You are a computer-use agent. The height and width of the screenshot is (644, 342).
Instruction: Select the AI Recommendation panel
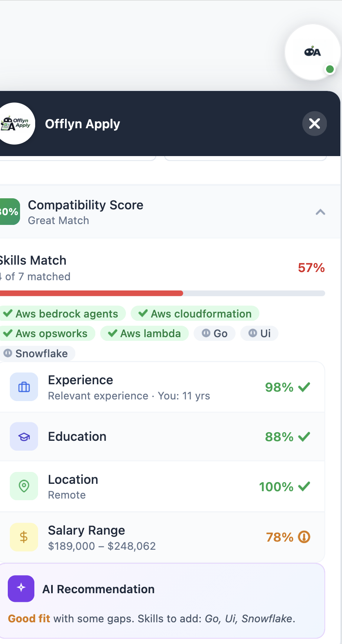[164, 600]
